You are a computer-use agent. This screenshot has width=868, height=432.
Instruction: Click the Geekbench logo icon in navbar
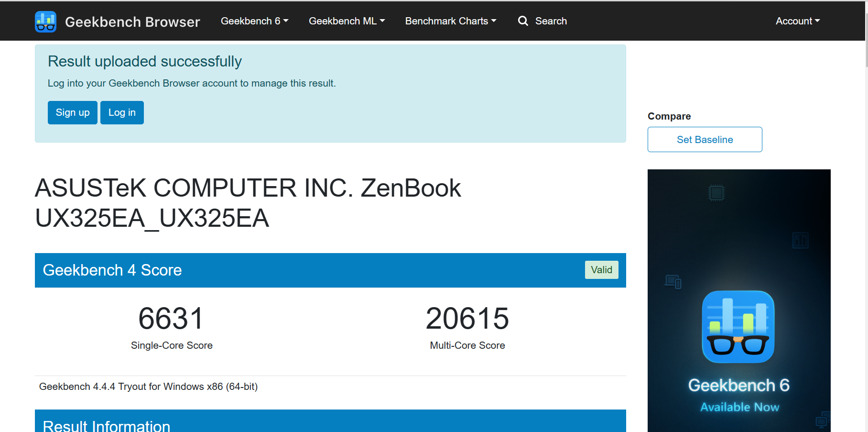(45, 22)
